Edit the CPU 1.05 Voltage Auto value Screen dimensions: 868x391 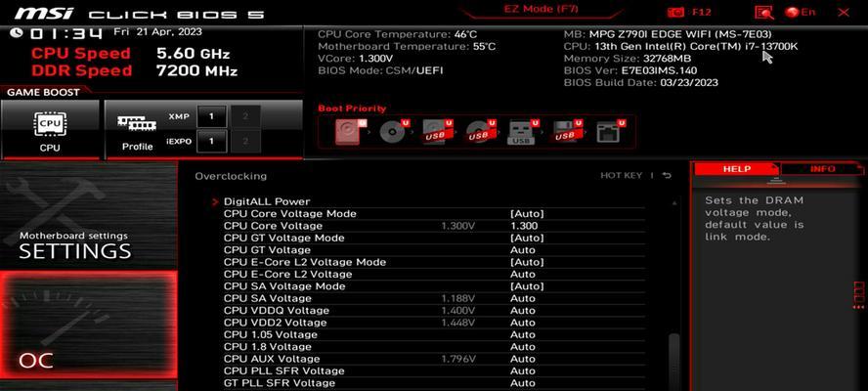pos(523,335)
